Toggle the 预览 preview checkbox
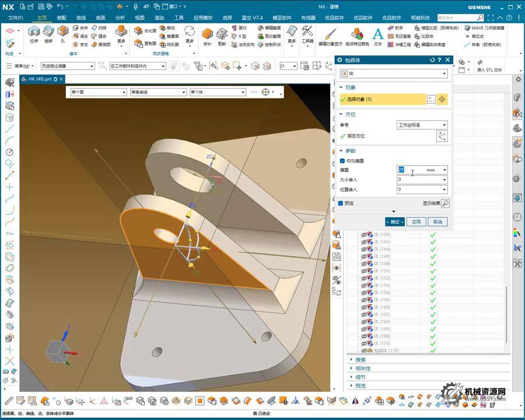The image size is (525, 420). 341,204
